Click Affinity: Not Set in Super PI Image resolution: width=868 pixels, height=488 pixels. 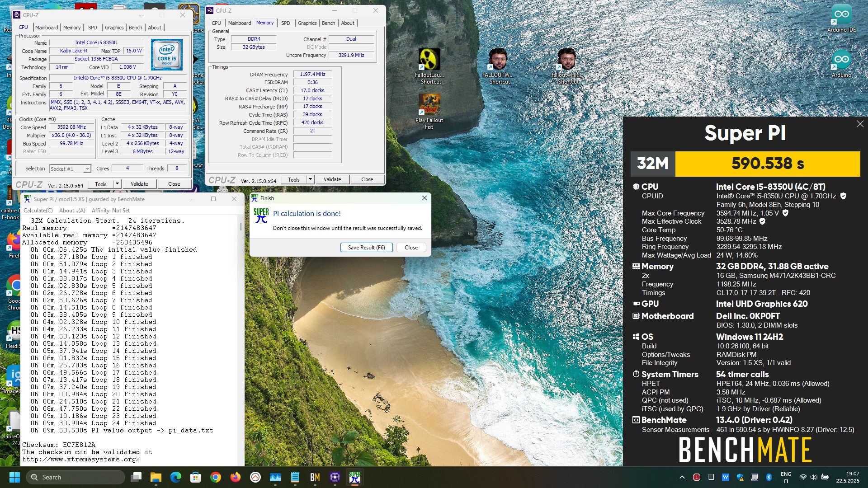pyautogui.click(x=111, y=211)
